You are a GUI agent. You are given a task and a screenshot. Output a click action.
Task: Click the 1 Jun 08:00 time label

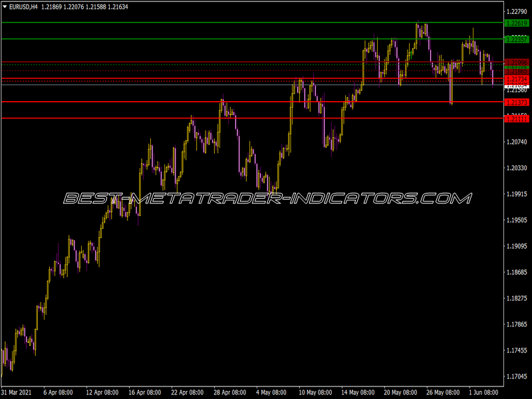pos(483,392)
